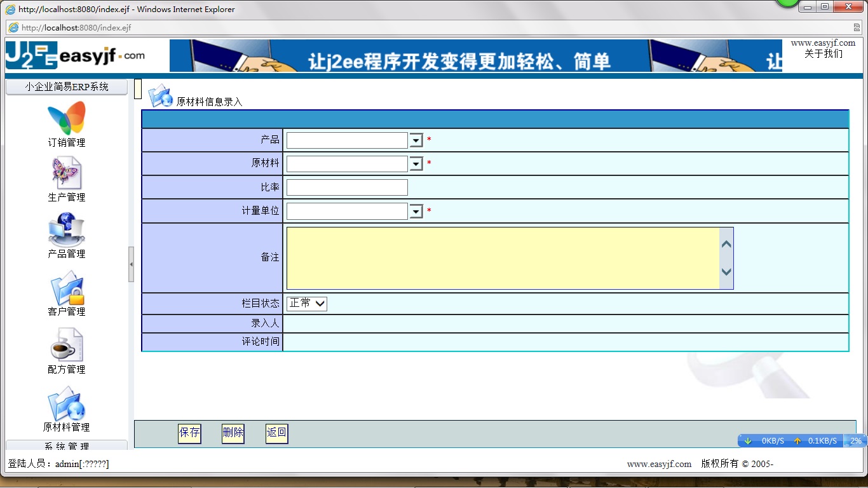868x488 pixels.
Task: Click the Internet Explorer icon in title bar
Action: (11, 10)
